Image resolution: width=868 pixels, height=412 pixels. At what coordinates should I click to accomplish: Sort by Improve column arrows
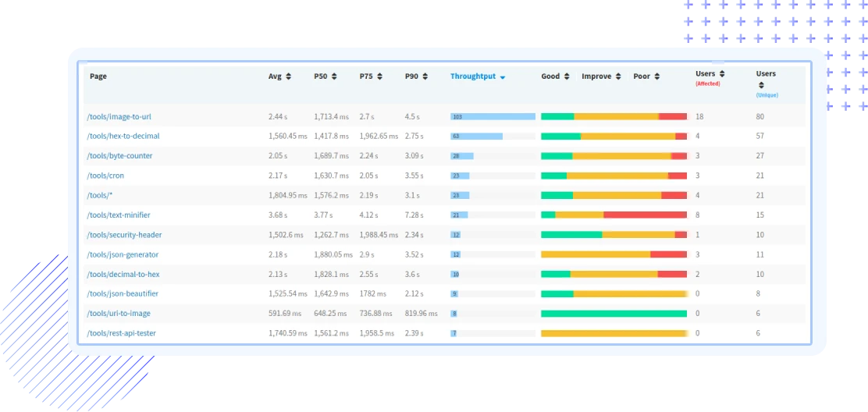click(x=618, y=77)
